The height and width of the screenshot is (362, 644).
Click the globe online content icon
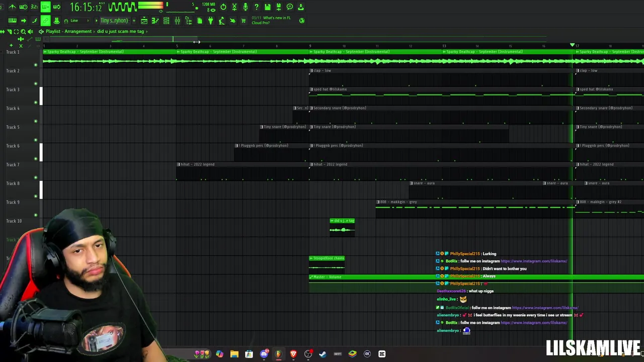(x=302, y=21)
